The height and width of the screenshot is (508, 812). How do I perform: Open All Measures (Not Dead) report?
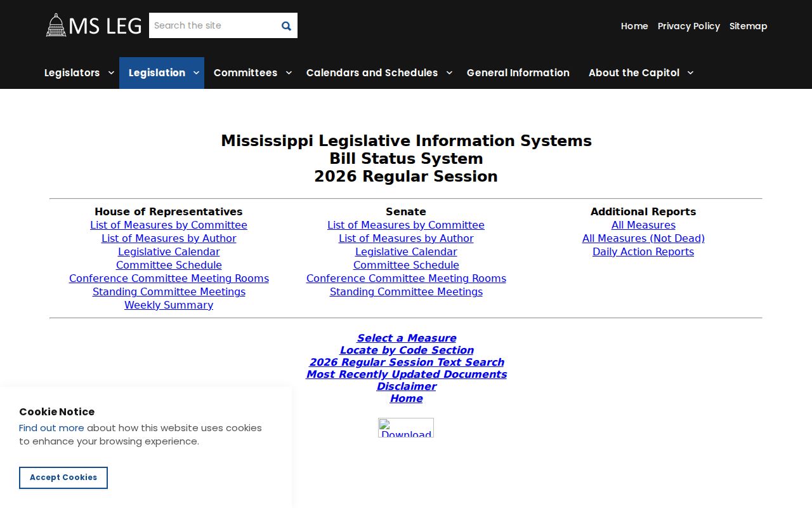coord(643,238)
